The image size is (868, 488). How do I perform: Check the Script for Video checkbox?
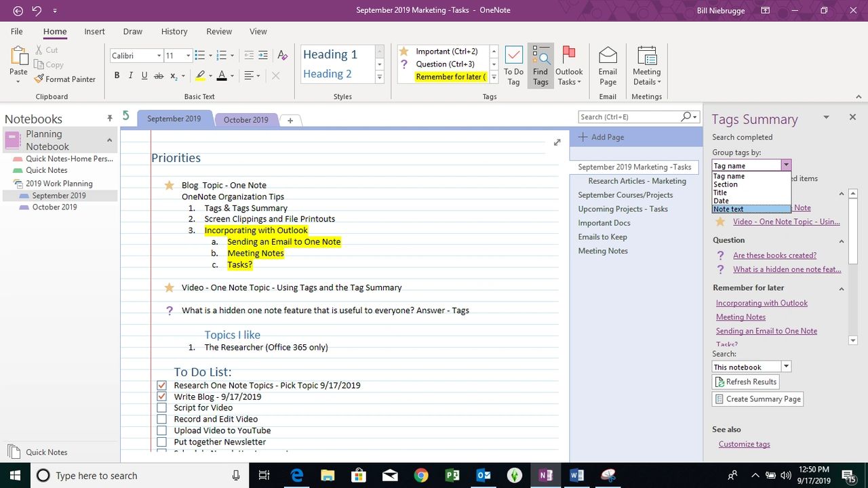(161, 408)
